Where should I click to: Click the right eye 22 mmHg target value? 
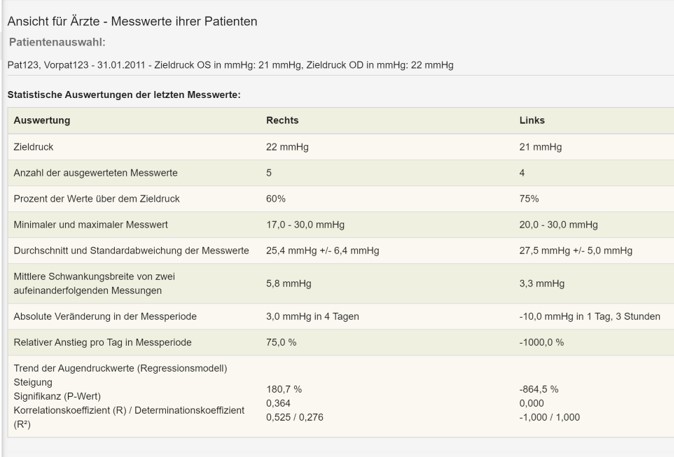pos(287,146)
